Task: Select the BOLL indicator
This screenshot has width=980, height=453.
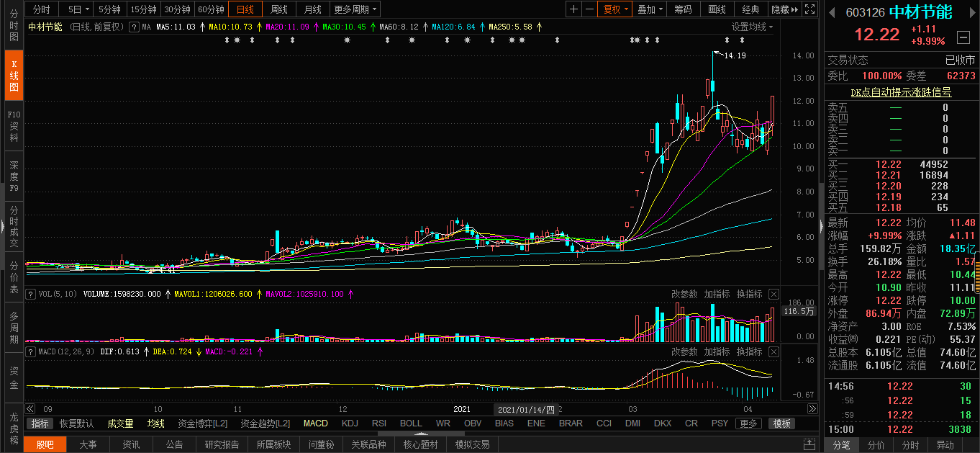Action: click(411, 423)
